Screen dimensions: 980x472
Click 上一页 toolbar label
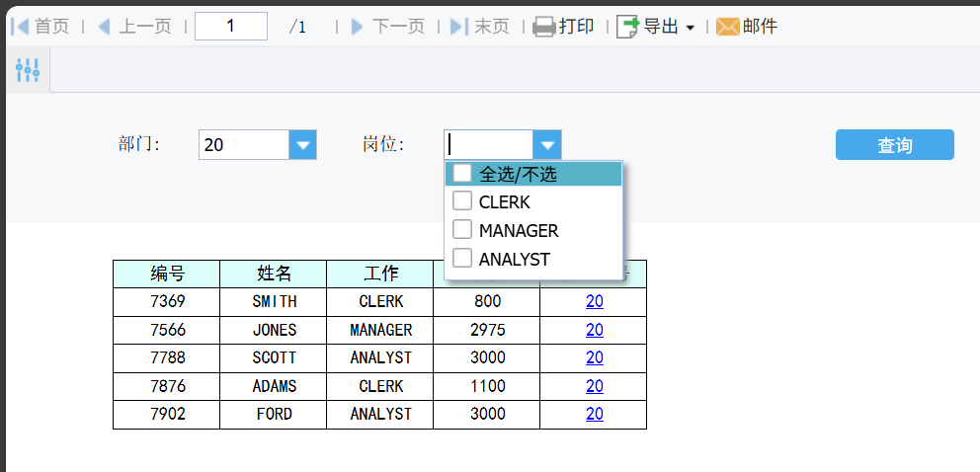coord(145,27)
